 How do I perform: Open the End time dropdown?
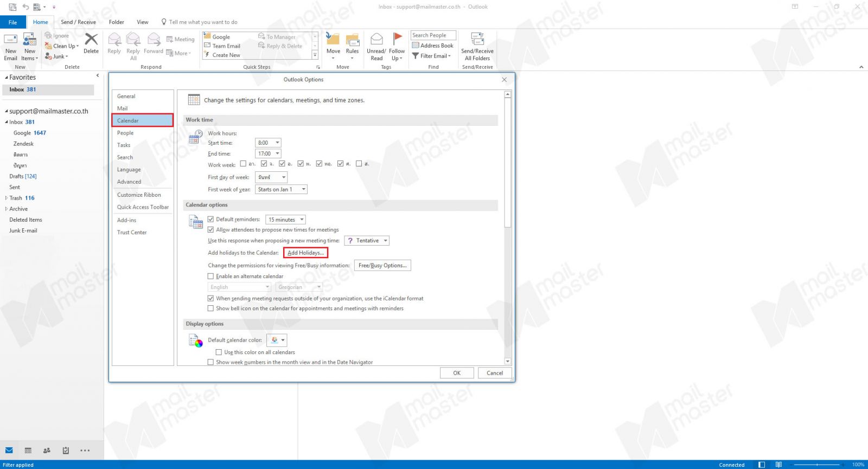268,153
